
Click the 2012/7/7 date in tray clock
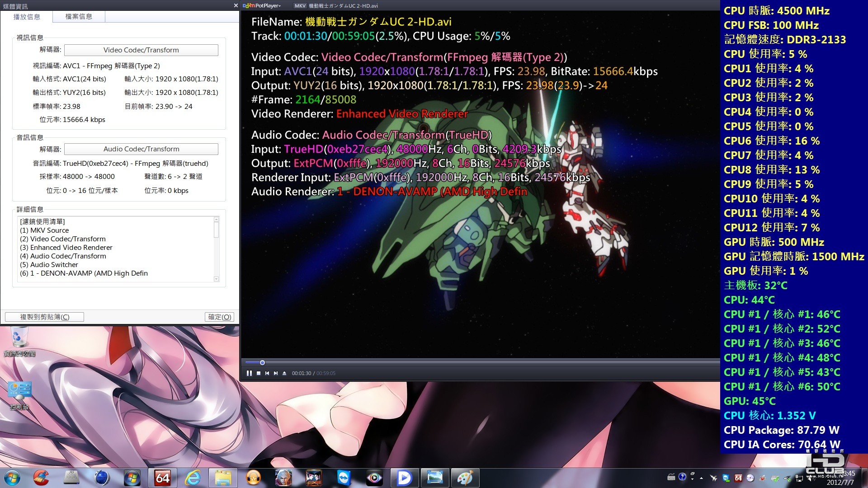click(x=840, y=482)
